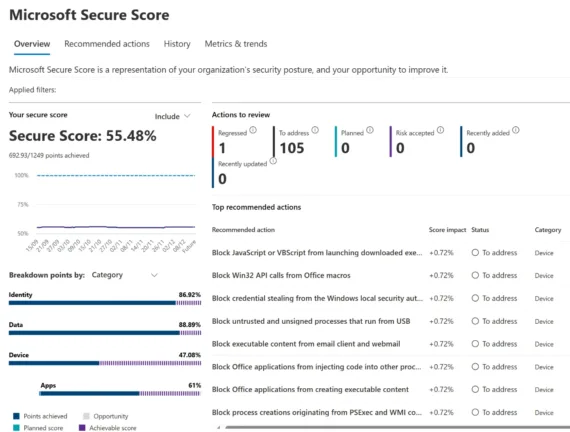Open Block JavaScript or VBScript action

click(x=317, y=253)
